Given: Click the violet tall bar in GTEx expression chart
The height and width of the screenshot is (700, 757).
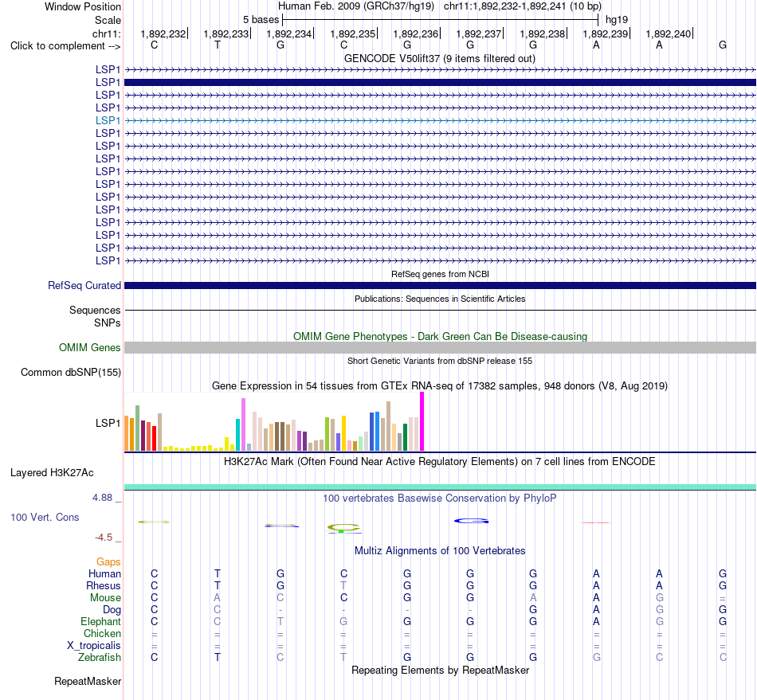Looking at the screenshot, I should click(x=243, y=424).
